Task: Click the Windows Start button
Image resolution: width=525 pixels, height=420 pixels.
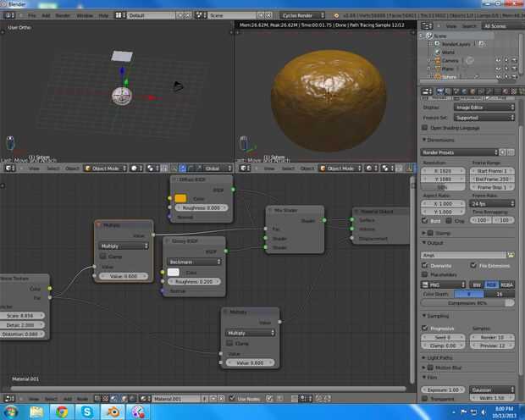Action: [x=10, y=412]
